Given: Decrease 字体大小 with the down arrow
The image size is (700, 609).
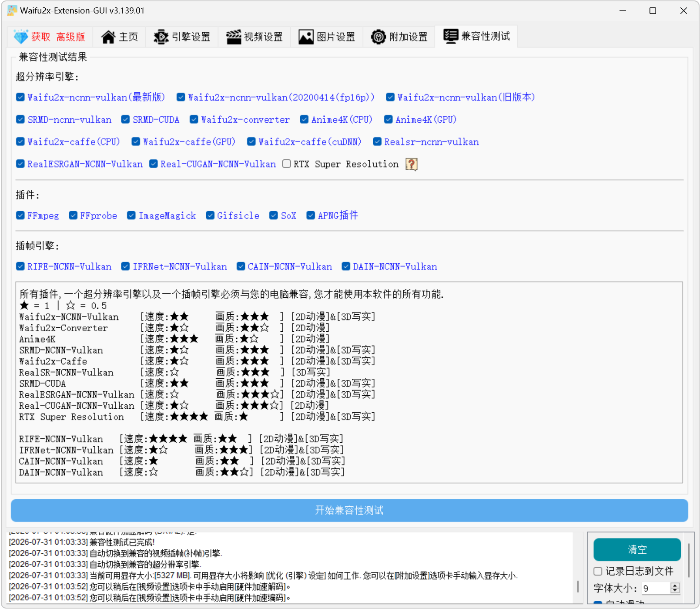Looking at the screenshot, I should pyautogui.click(x=675, y=591).
